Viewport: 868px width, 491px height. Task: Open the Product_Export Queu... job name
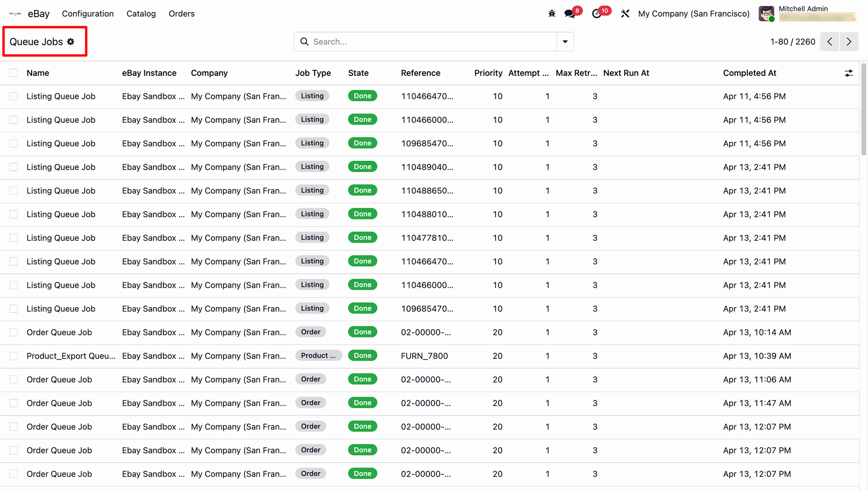pyautogui.click(x=71, y=356)
